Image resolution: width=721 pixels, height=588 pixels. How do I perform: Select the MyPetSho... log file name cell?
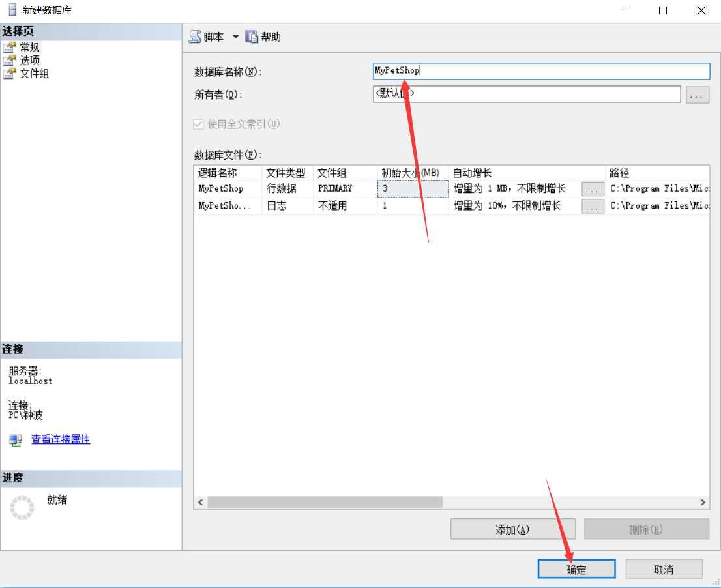(228, 206)
